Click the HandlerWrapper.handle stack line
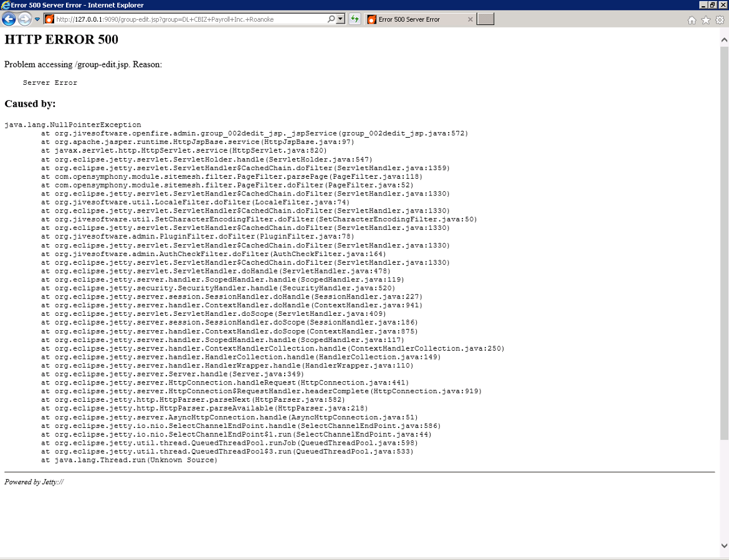This screenshot has height=560, width=729. click(x=227, y=365)
